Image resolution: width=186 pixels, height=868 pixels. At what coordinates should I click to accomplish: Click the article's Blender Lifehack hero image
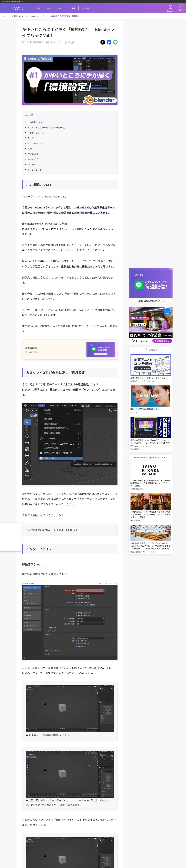pos(70,80)
